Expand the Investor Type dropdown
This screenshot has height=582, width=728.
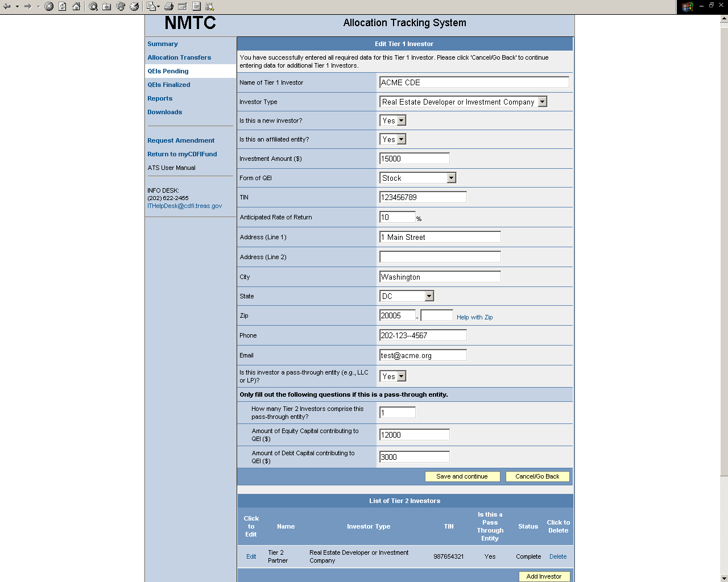(x=542, y=102)
